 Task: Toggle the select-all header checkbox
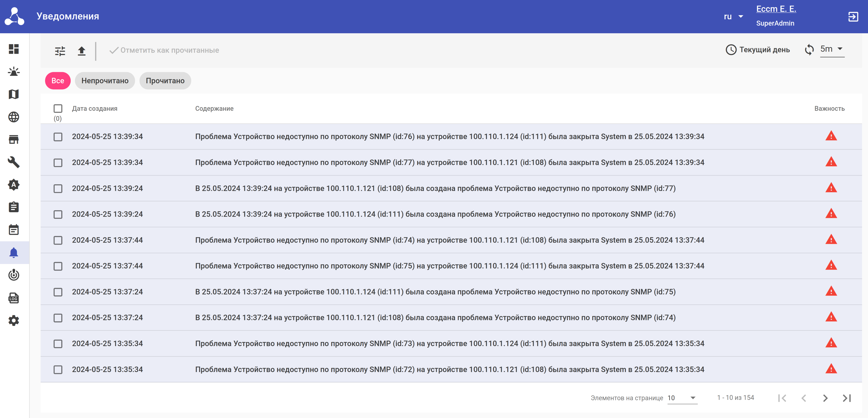click(58, 109)
